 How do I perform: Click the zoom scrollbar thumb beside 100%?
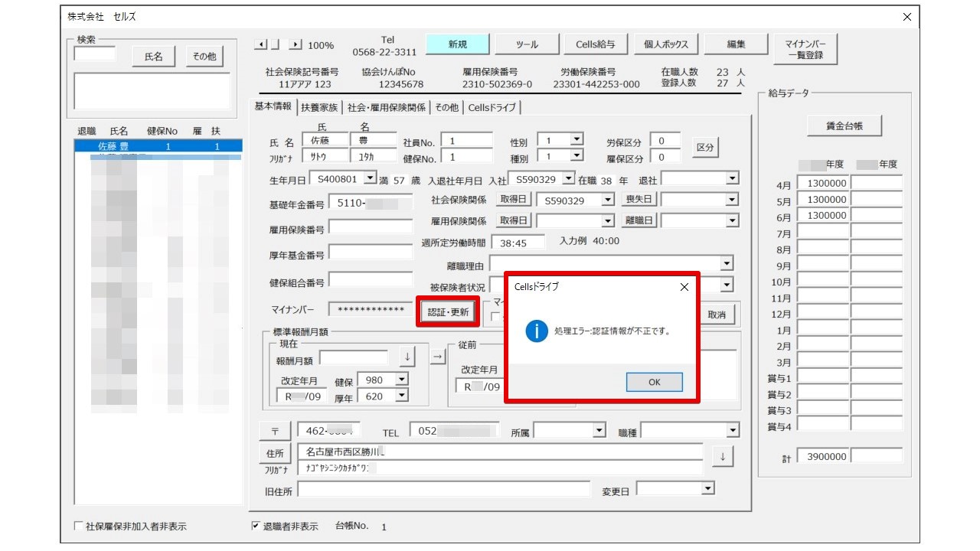tap(275, 45)
